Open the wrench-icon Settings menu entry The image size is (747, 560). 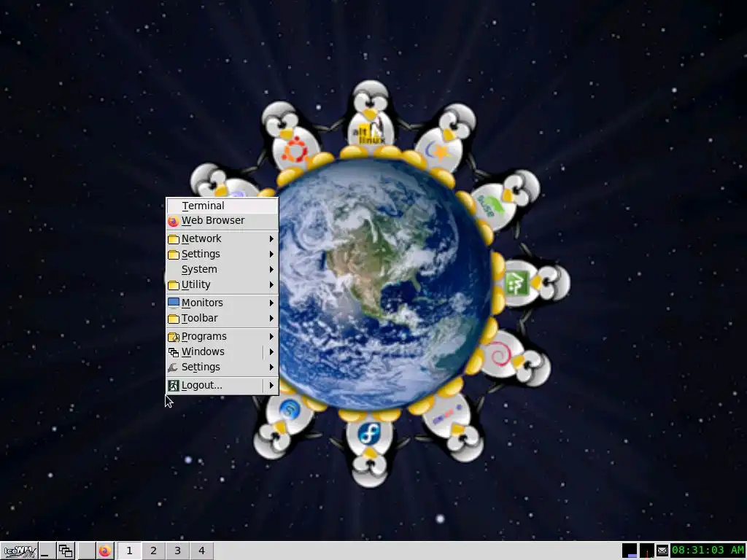pos(222,367)
